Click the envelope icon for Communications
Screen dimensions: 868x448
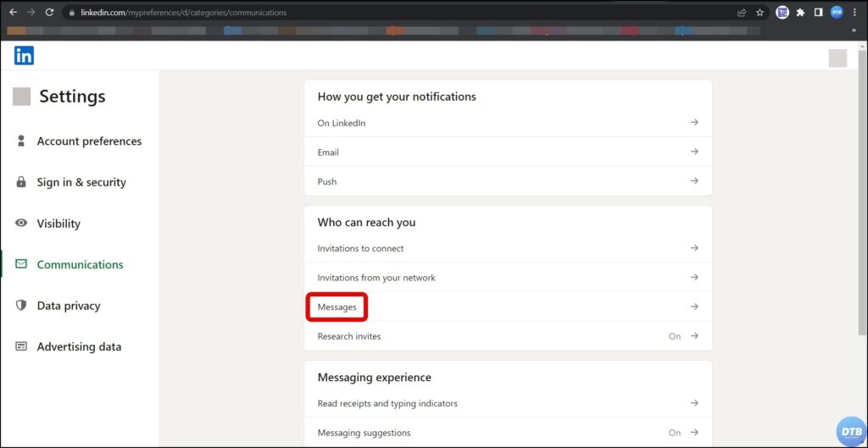click(21, 264)
